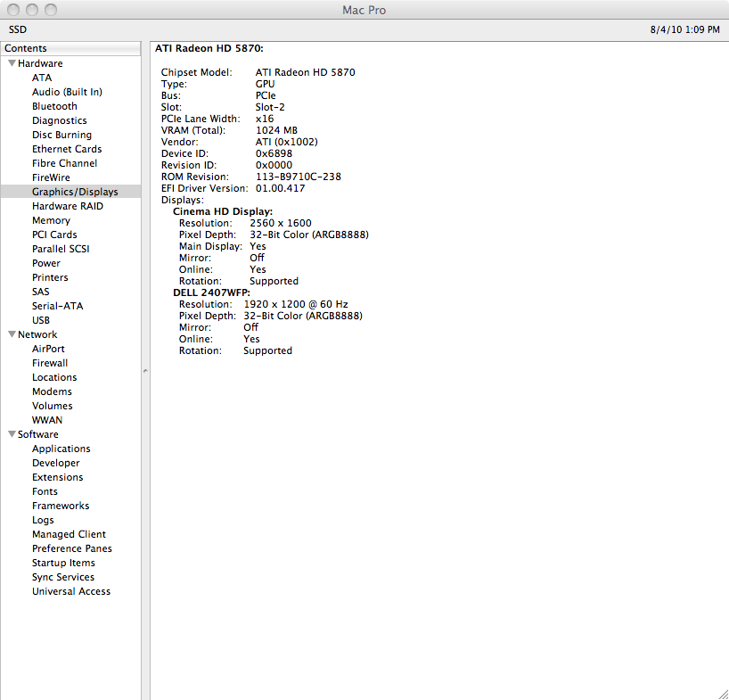Click the Vendor value ATI (0x1002)
The image size is (729, 700).
click(x=286, y=142)
